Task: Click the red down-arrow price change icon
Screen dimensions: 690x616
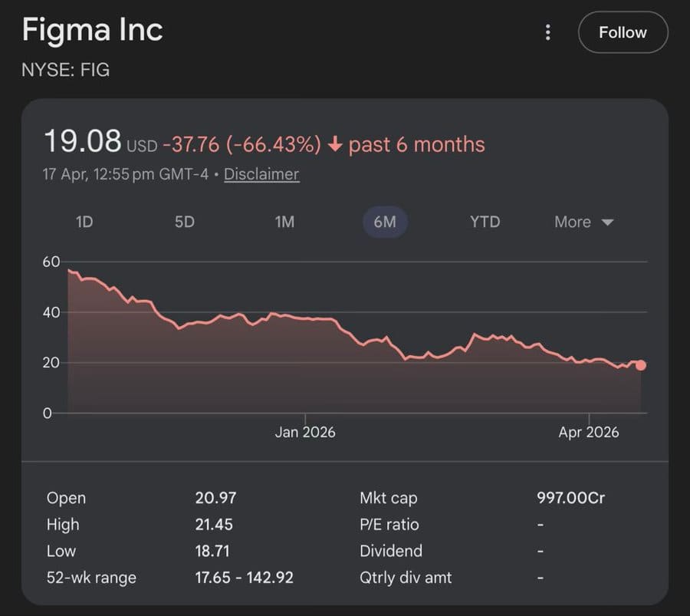Action: point(334,144)
